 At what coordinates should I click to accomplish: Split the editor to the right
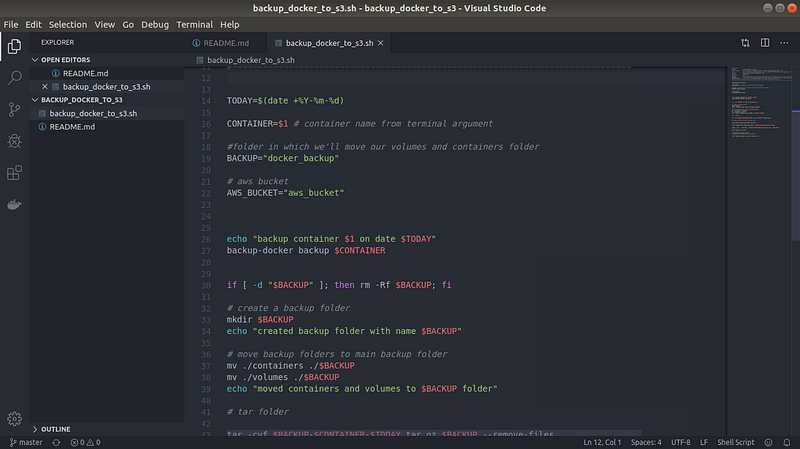pyautogui.click(x=765, y=43)
